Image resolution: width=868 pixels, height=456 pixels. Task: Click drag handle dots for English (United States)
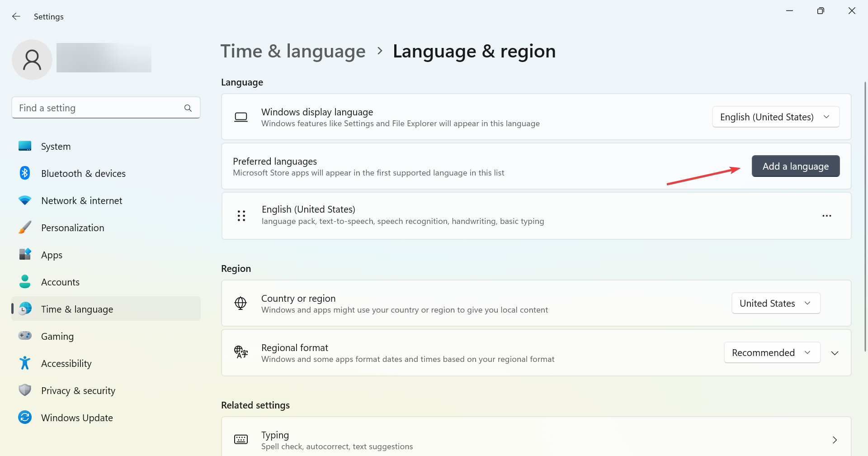pyautogui.click(x=241, y=216)
